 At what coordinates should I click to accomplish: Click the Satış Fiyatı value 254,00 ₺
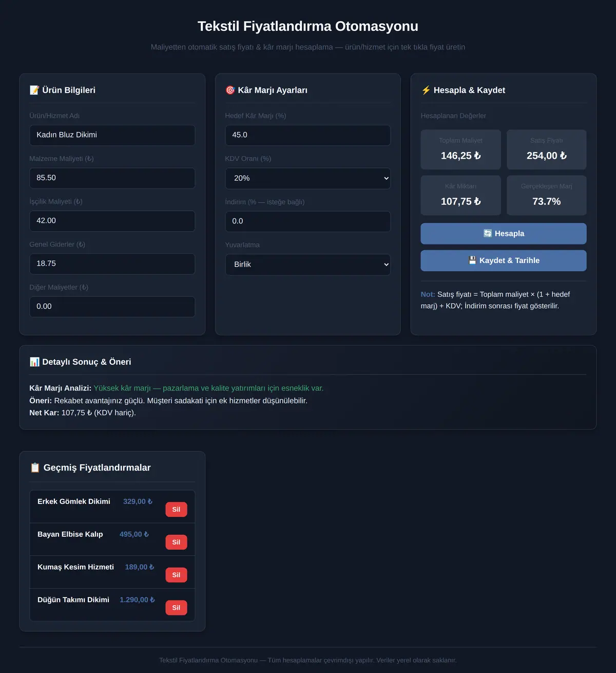pyautogui.click(x=547, y=156)
